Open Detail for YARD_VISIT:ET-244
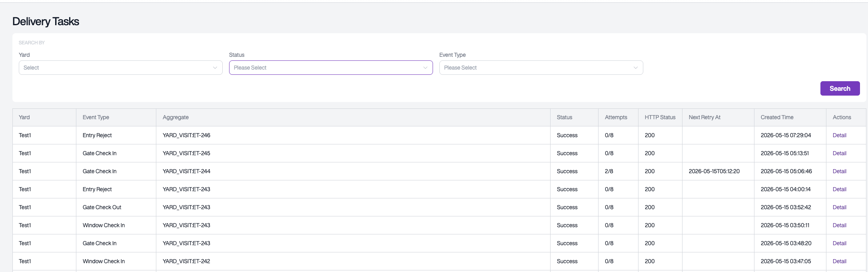Screen dimensions: 868x272 839,171
